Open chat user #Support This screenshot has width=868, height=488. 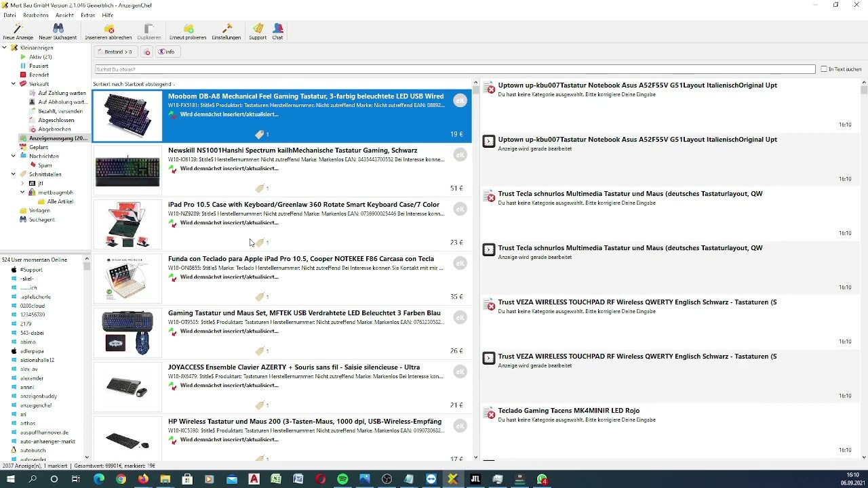click(x=31, y=270)
